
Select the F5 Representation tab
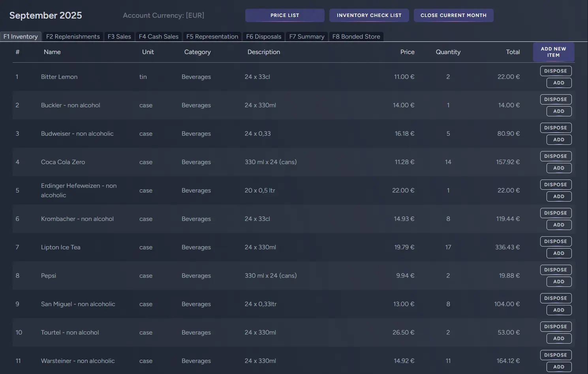(212, 37)
